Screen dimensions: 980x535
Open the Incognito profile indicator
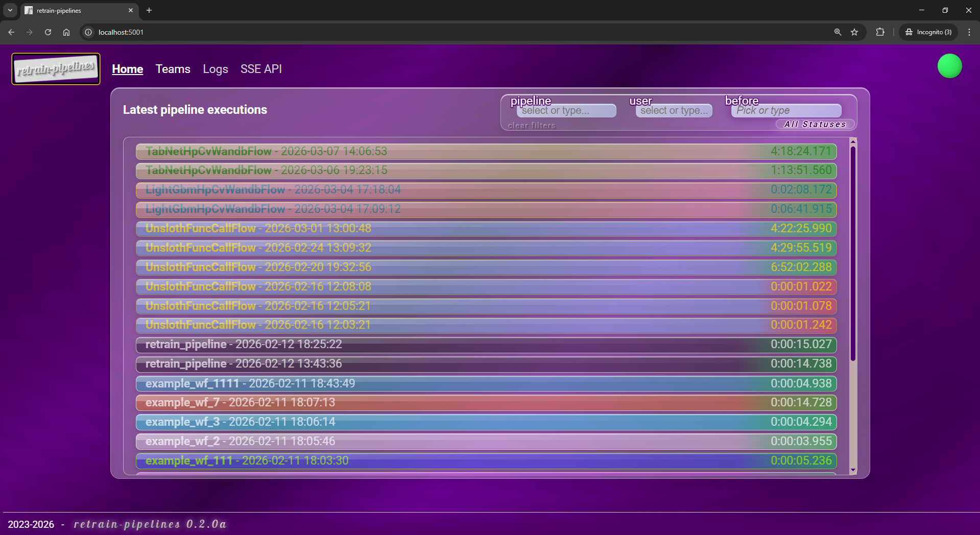tap(928, 32)
